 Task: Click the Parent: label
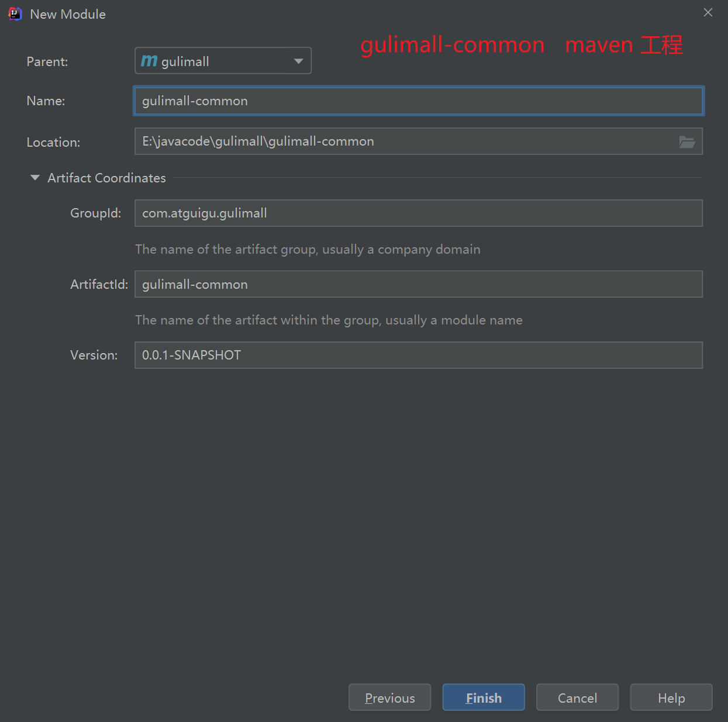[x=47, y=61]
